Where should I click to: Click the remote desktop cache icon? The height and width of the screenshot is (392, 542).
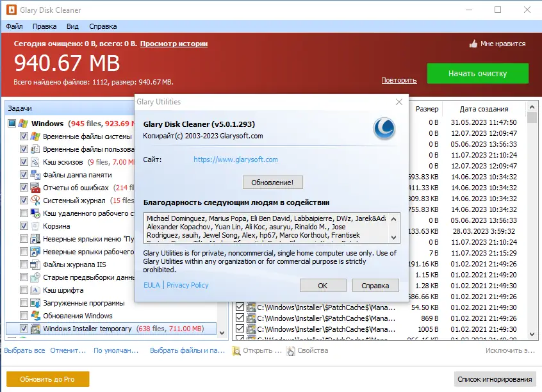pyautogui.click(x=35, y=213)
